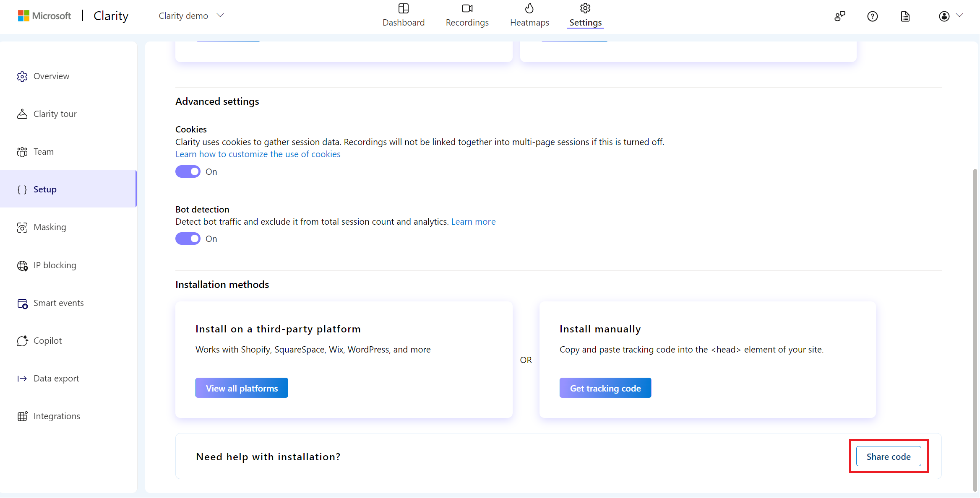The height and width of the screenshot is (498, 980).
Task: Click Get tracking code button
Action: coord(605,388)
